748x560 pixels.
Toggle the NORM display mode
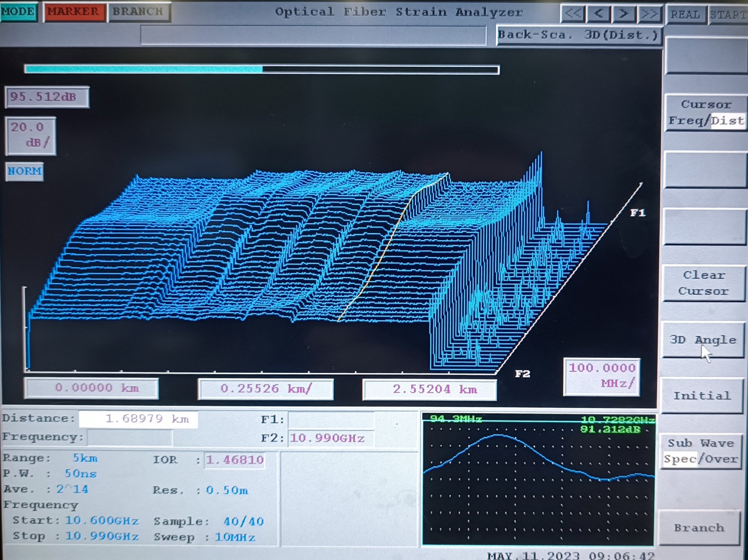25,171
